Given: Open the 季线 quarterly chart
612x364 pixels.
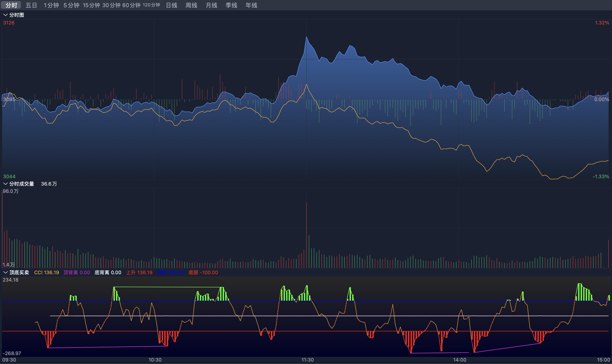Looking at the screenshot, I should 231,5.
